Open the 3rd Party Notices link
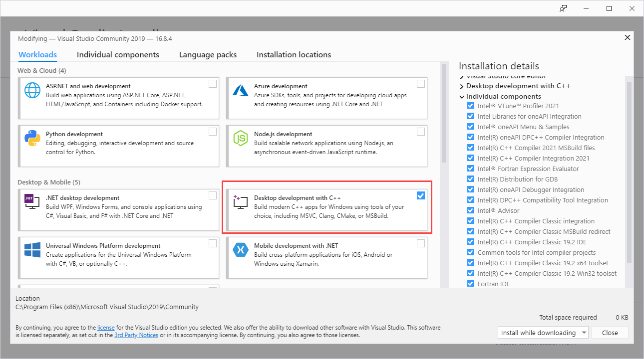 click(137, 335)
